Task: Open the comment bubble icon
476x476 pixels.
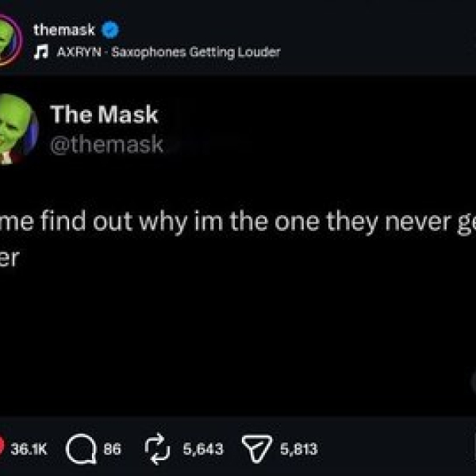Action: (x=81, y=449)
